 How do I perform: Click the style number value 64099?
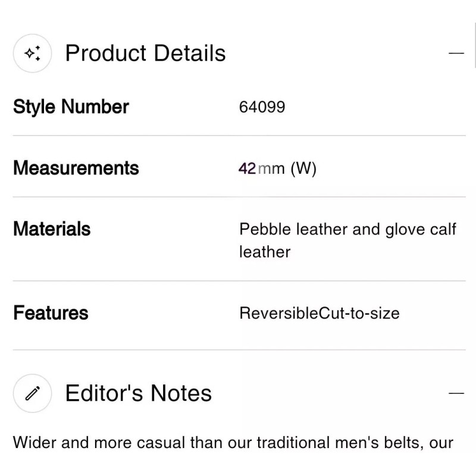[262, 107]
